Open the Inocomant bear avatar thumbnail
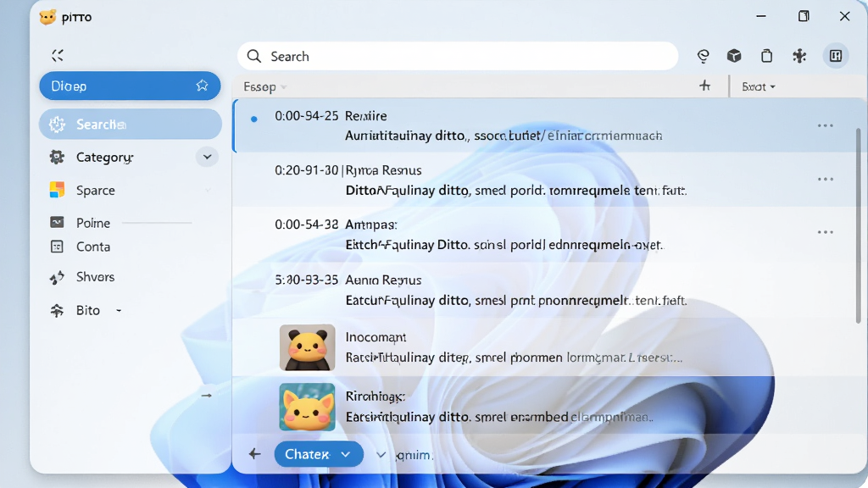Image resolution: width=868 pixels, height=488 pixels. click(307, 347)
